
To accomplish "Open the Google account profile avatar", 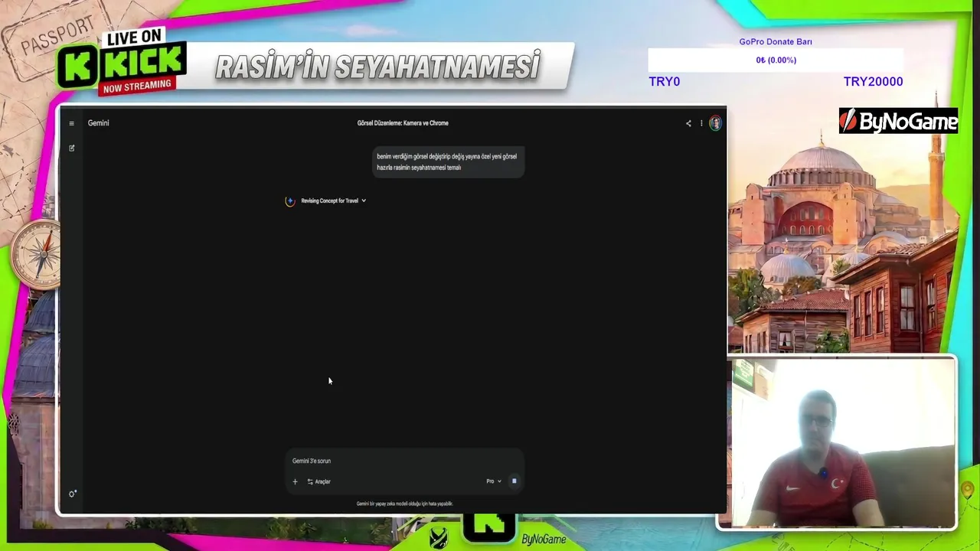I will coord(715,123).
